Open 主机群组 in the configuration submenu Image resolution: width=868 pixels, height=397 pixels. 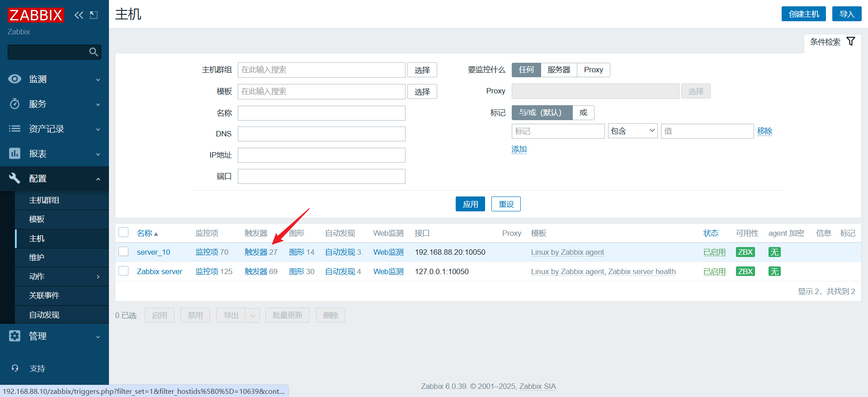point(44,200)
